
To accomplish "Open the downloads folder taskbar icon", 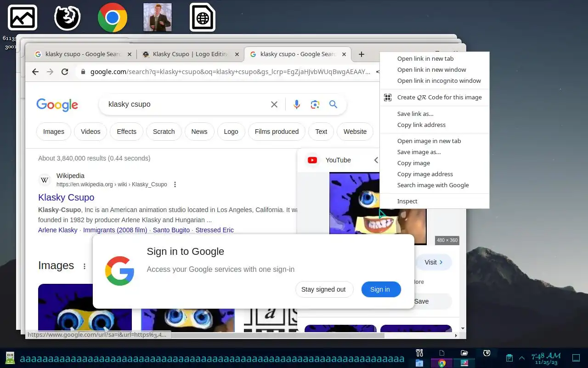I will [419, 363].
